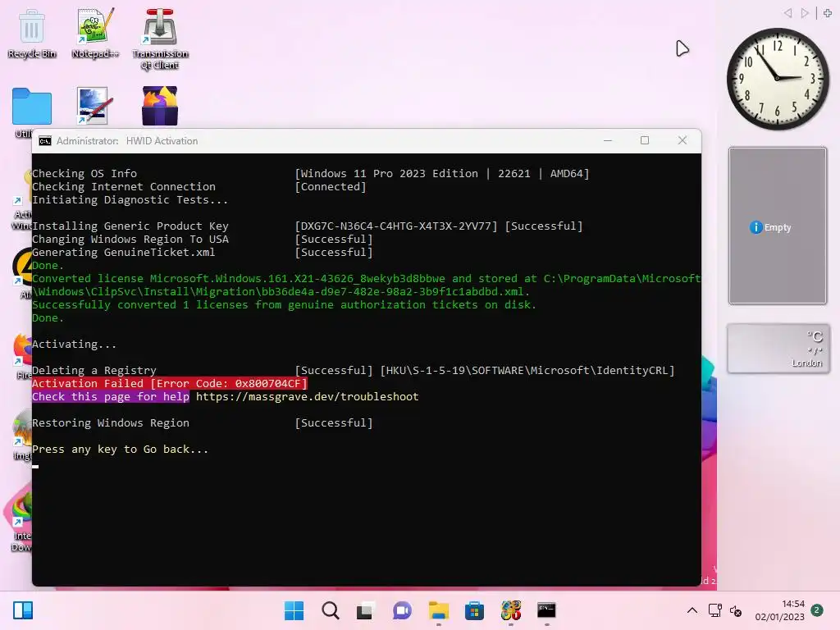Click the 'Checking OS Info' line

84,174
